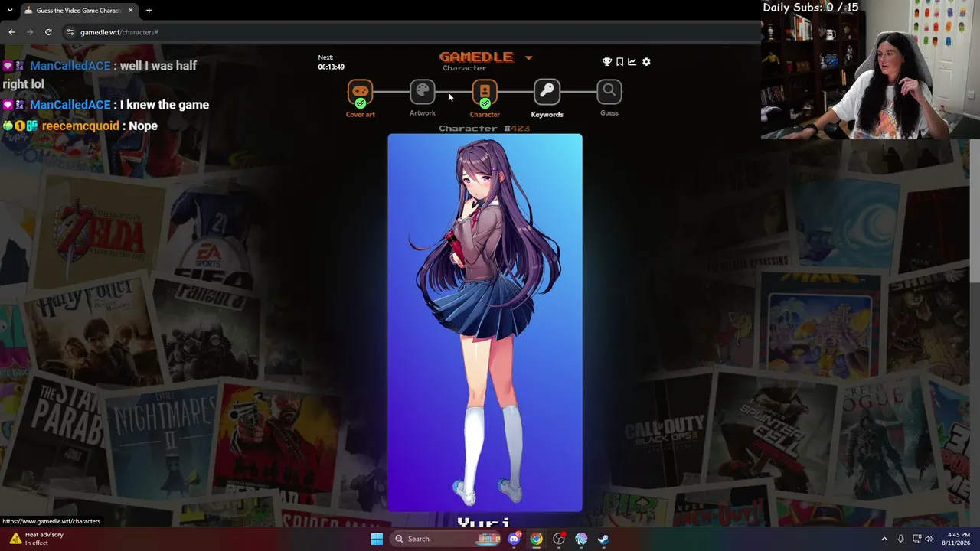This screenshot has height=551, width=980.
Task: Open Steam from the taskbar
Action: click(603, 539)
